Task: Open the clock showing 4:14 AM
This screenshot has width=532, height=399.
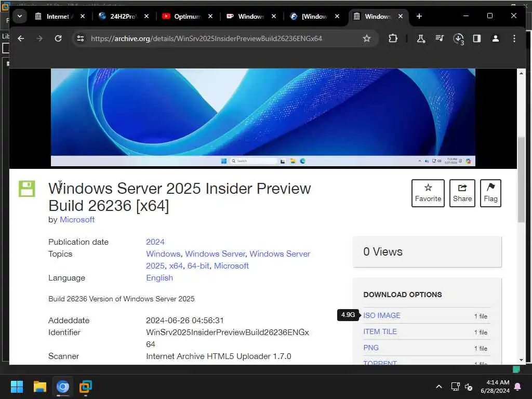Action: coord(495,387)
